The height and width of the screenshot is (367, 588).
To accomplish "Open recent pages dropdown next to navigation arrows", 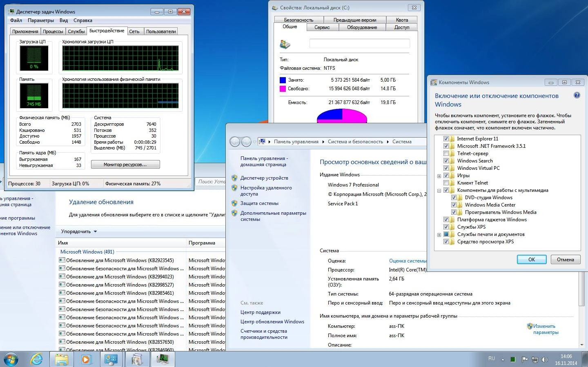I will click(x=254, y=142).
